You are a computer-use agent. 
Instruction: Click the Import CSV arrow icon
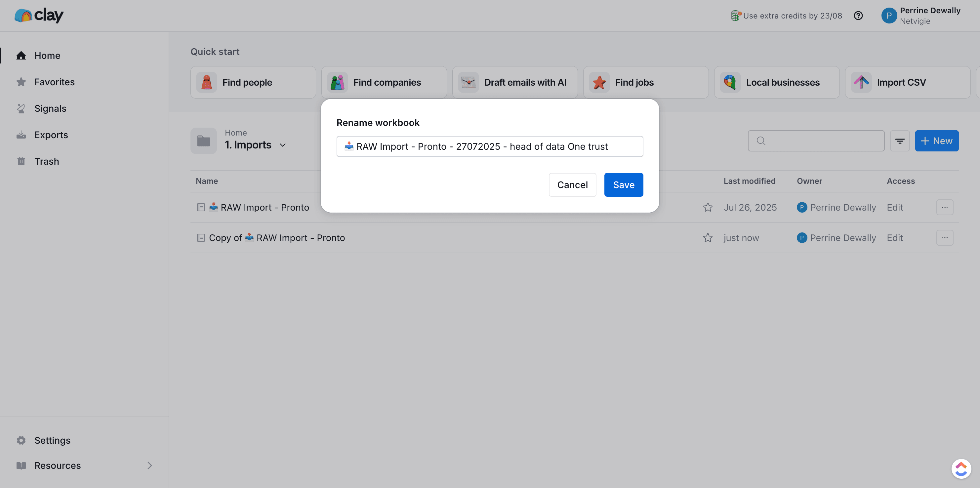point(861,82)
